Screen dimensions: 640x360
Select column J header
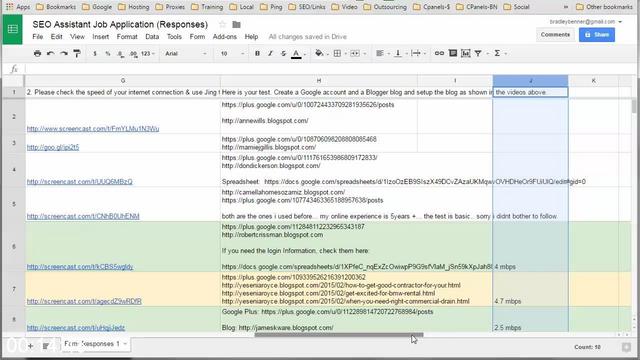[530, 81]
